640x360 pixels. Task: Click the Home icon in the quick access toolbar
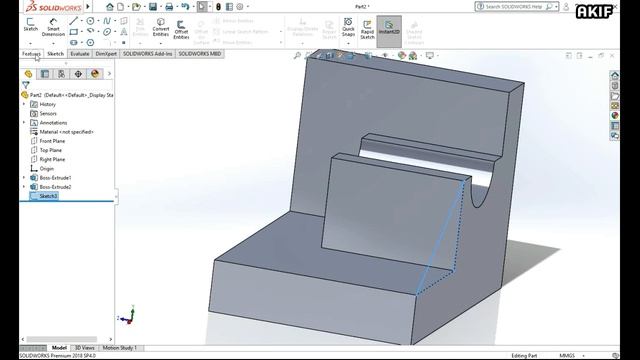click(110, 7)
